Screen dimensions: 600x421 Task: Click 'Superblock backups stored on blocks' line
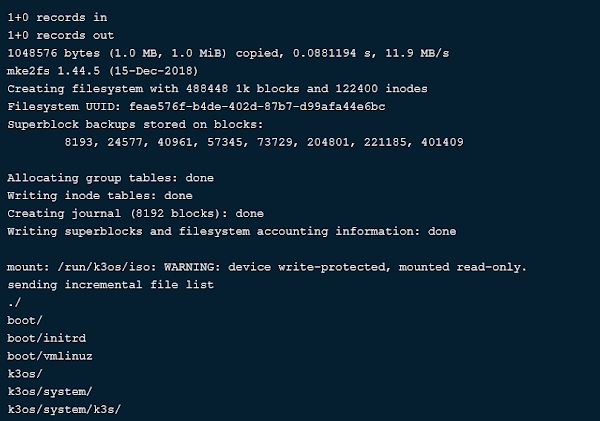point(135,124)
